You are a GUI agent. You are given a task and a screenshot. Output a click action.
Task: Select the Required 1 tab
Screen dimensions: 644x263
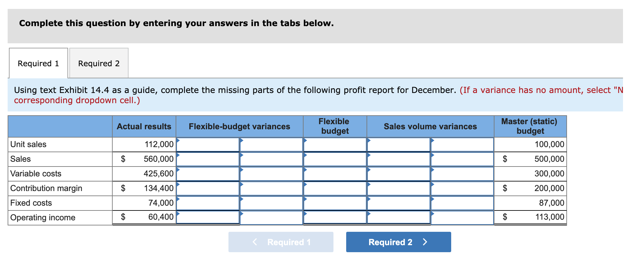(x=38, y=63)
